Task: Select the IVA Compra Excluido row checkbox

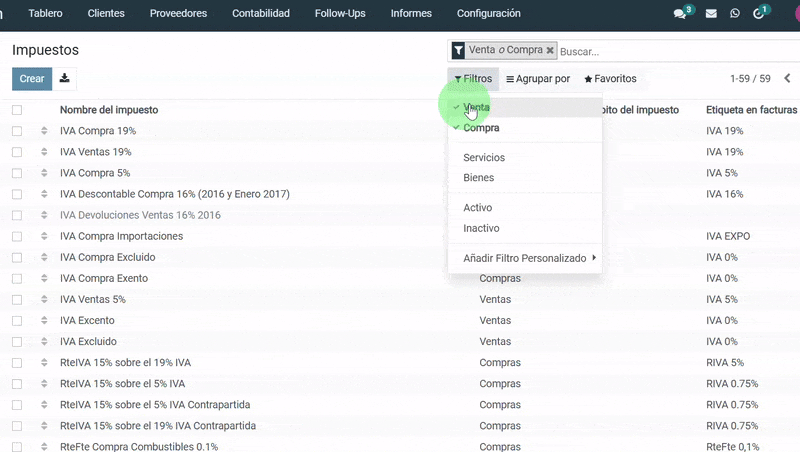Action: 17,257
